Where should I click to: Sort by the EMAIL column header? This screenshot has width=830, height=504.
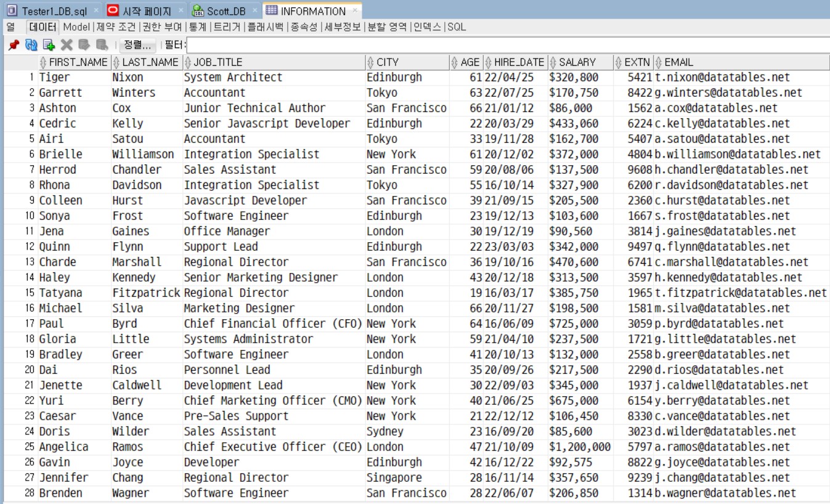tap(741, 62)
